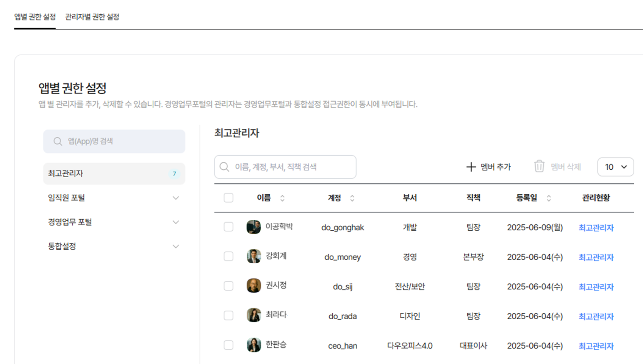Click the magnifier icon in app search box
Viewport: 643px width, 364px height.
pos(58,141)
